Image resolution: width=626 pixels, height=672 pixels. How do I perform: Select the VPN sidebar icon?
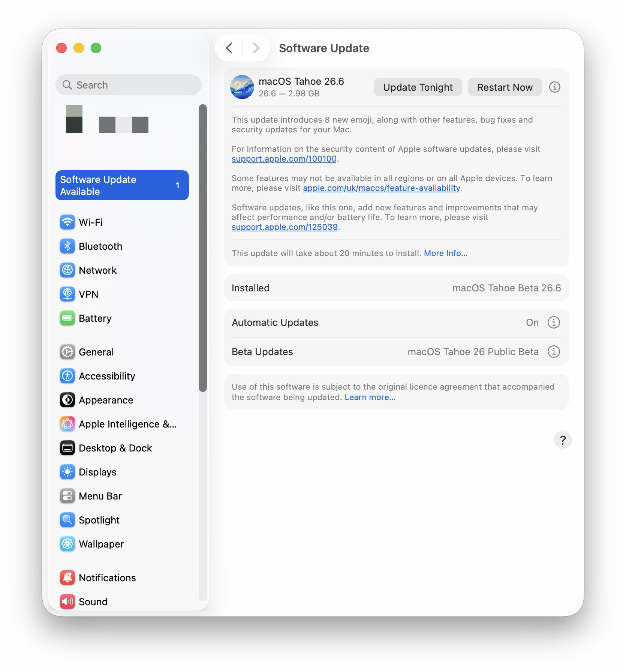[67, 294]
